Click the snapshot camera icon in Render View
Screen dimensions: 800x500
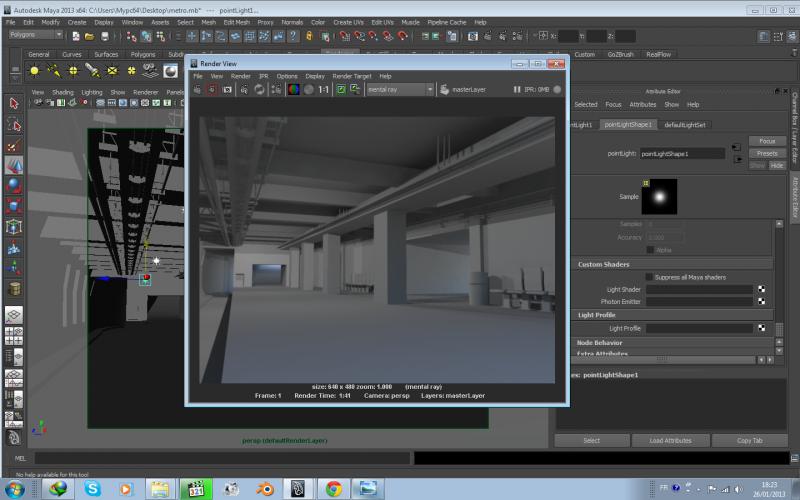[x=228, y=90]
